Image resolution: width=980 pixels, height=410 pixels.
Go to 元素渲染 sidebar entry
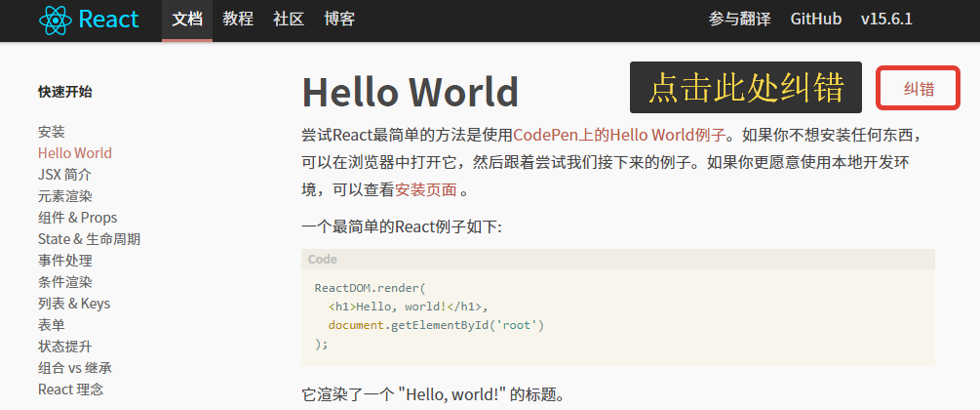tap(65, 196)
